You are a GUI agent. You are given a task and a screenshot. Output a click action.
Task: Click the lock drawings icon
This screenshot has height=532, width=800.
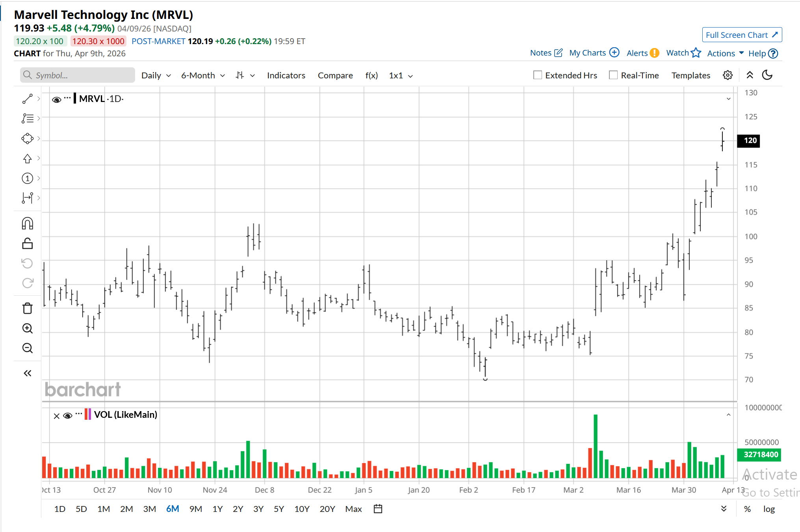[27, 243]
